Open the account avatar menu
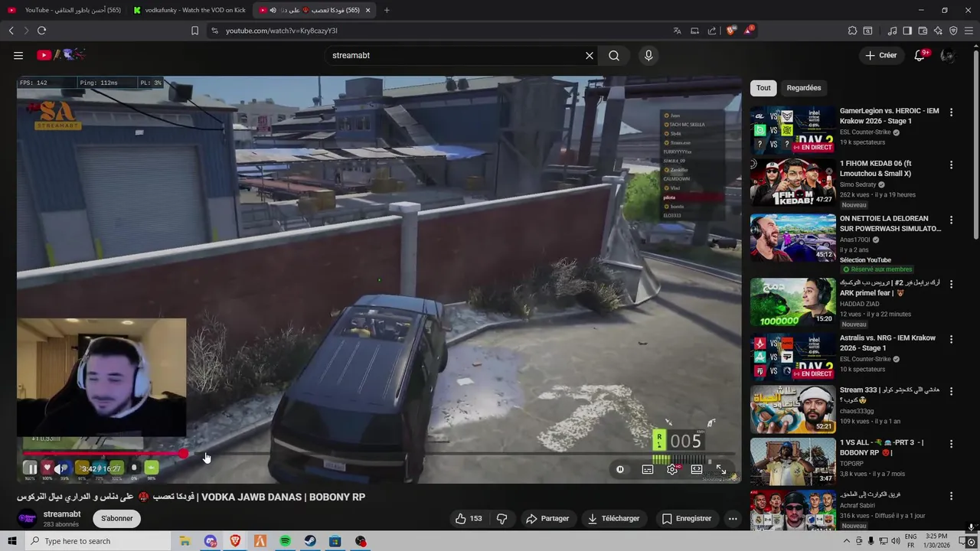This screenshot has width=980, height=551. pyautogui.click(x=948, y=55)
